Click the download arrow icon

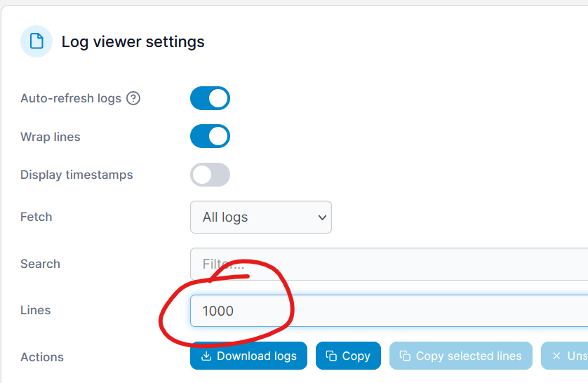(x=206, y=356)
